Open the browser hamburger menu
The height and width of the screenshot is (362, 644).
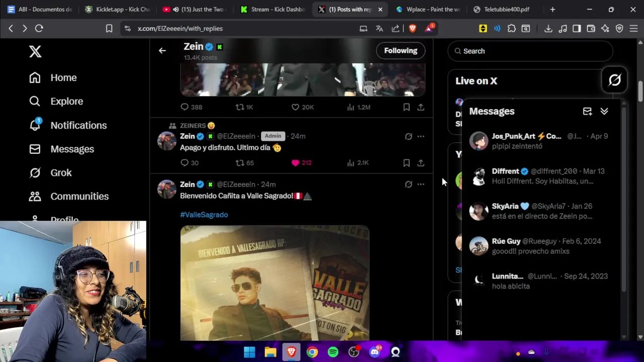click(x=633, y=29)
